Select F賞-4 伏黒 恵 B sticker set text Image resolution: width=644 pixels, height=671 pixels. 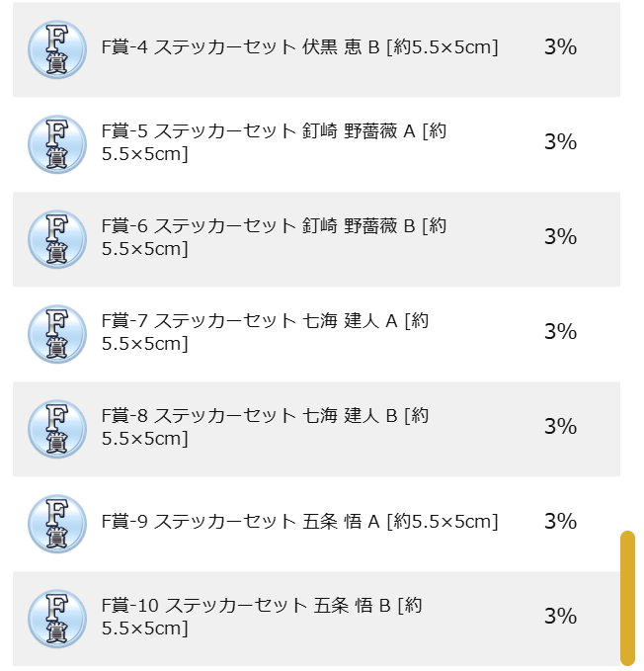pyautogui.click(x=299, y=47)
